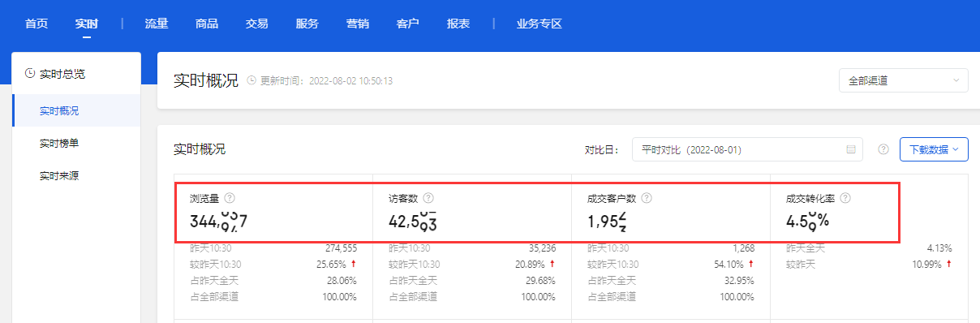Click the help icon beside 成交客户数
This screenshot has height=323, width=980.
tap(647, 198)
